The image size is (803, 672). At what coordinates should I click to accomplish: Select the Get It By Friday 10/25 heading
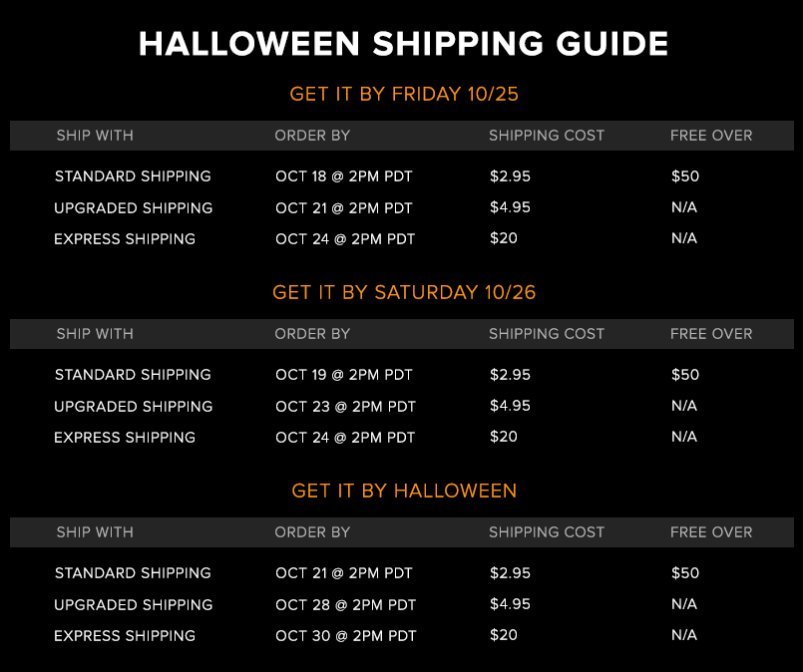coord(404,94)
